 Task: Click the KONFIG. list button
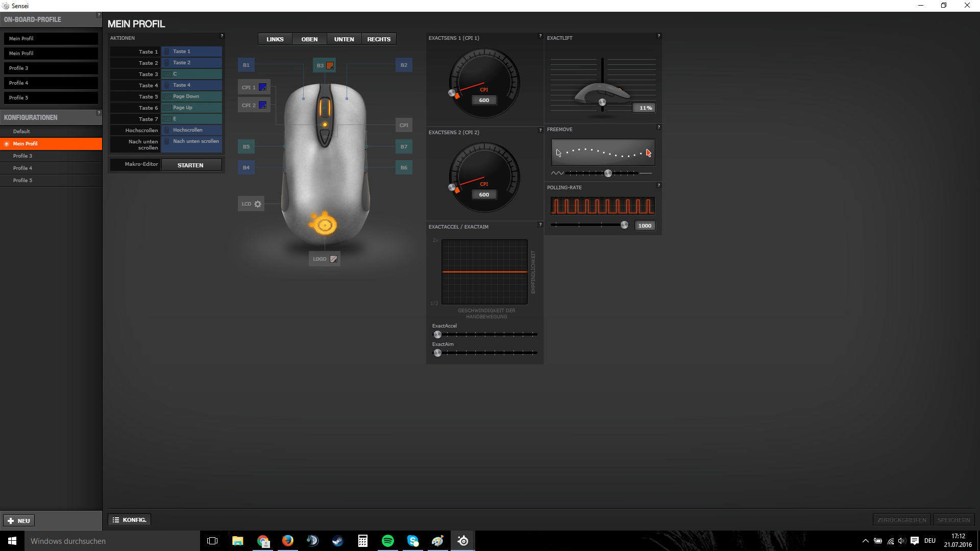pos(130,520)
